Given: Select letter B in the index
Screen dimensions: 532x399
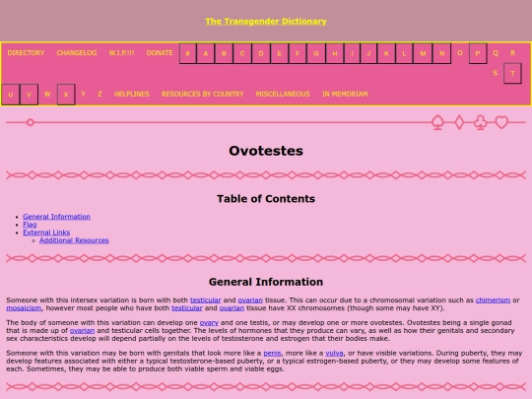Looking at the screenshot, I should [224, 53].
